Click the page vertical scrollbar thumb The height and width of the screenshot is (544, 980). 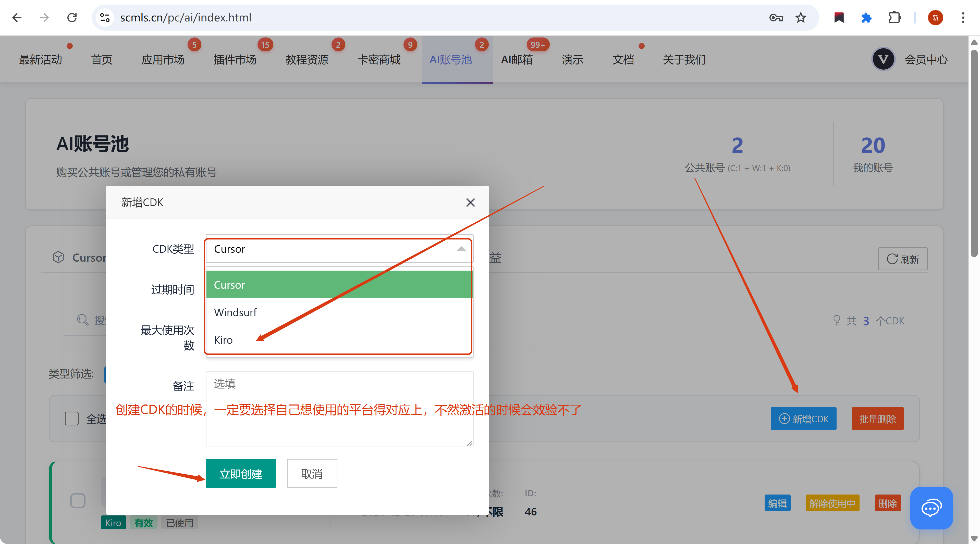tap(974, 152)
